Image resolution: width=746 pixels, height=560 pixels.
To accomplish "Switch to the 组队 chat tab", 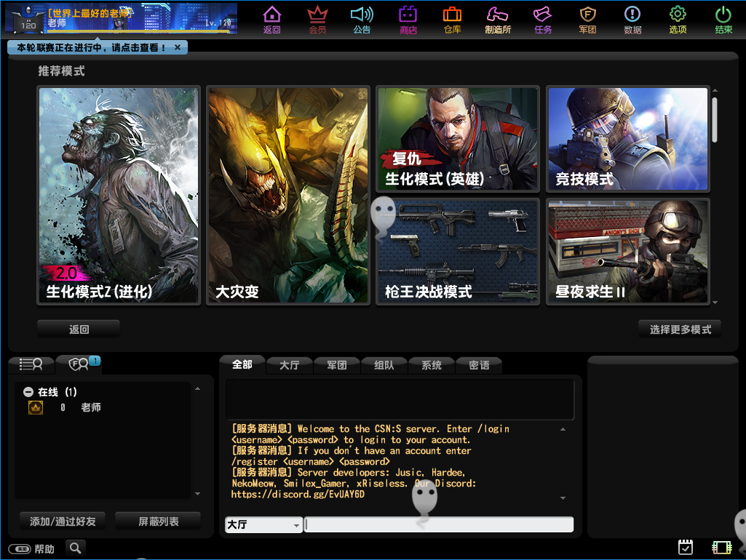I will (384, 365).
